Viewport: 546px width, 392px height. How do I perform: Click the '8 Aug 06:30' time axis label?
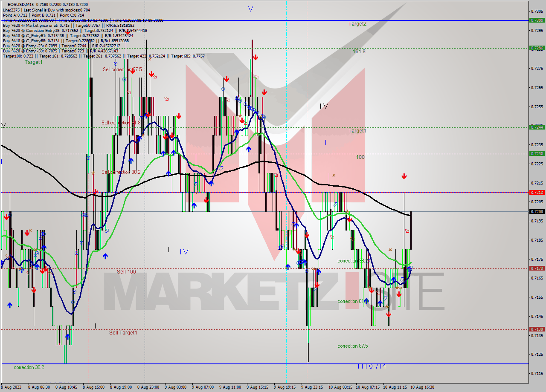pos(39,387)
